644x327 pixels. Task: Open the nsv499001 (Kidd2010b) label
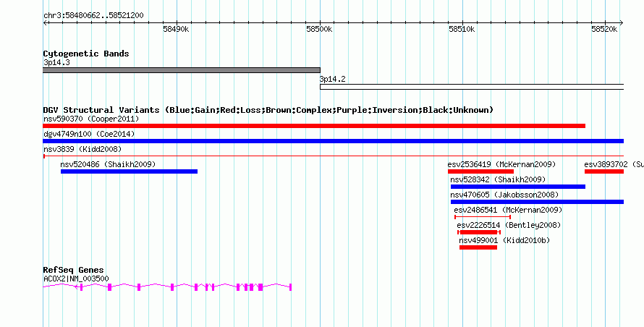[504, 241]
